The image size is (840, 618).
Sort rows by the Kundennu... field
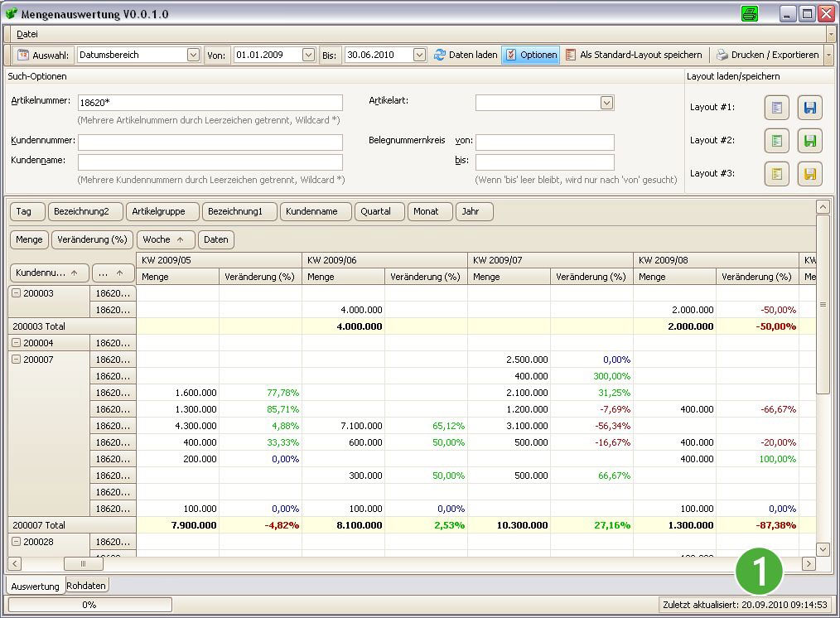[x=49, y=273]
